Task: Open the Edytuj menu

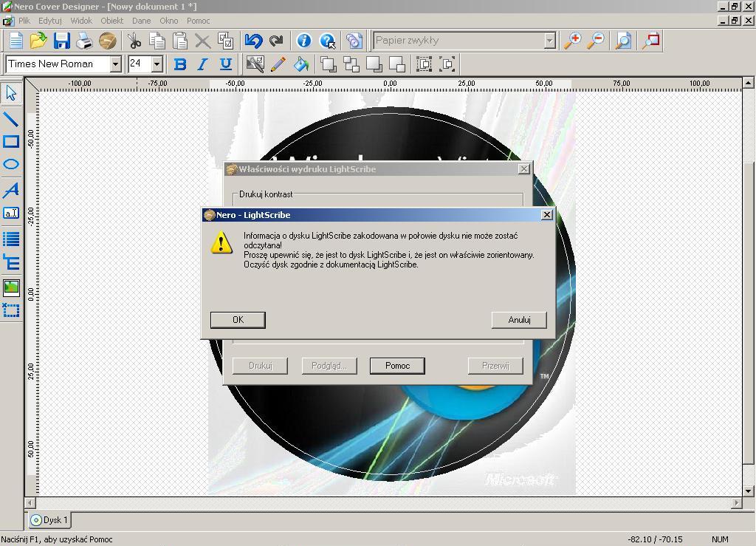Action: (x=50, y=21)
